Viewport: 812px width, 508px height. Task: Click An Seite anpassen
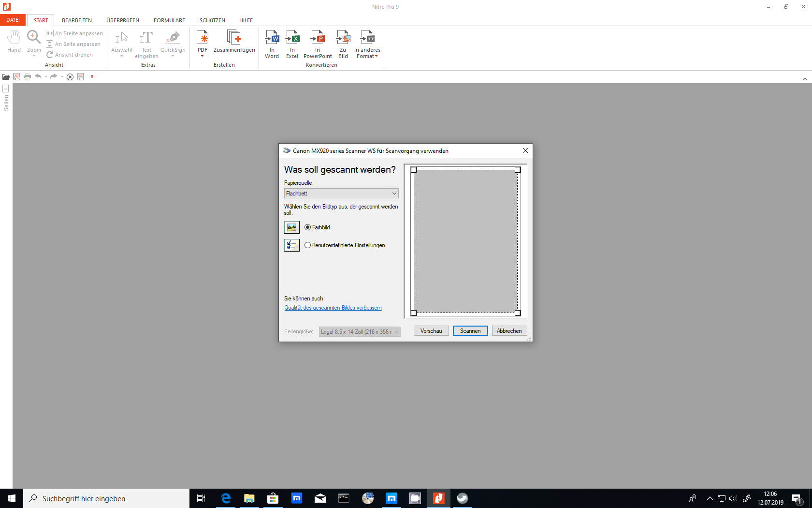pos(73,44)
